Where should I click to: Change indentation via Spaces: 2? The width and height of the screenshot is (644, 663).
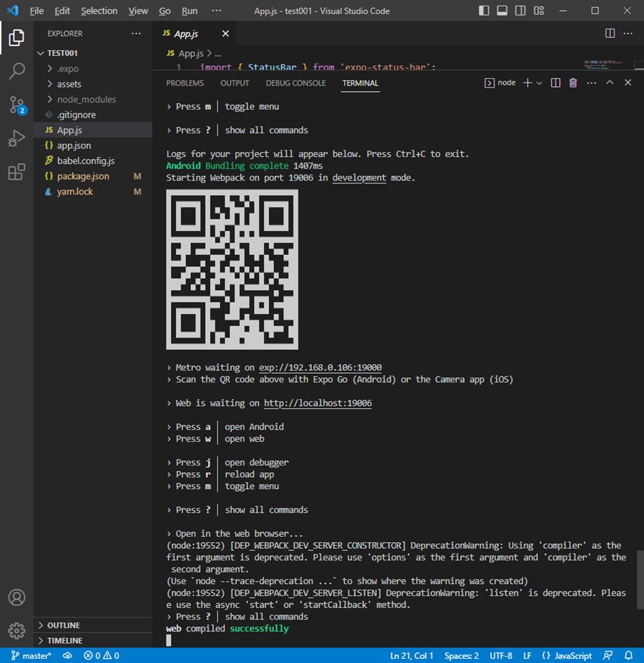click(461, 656)
